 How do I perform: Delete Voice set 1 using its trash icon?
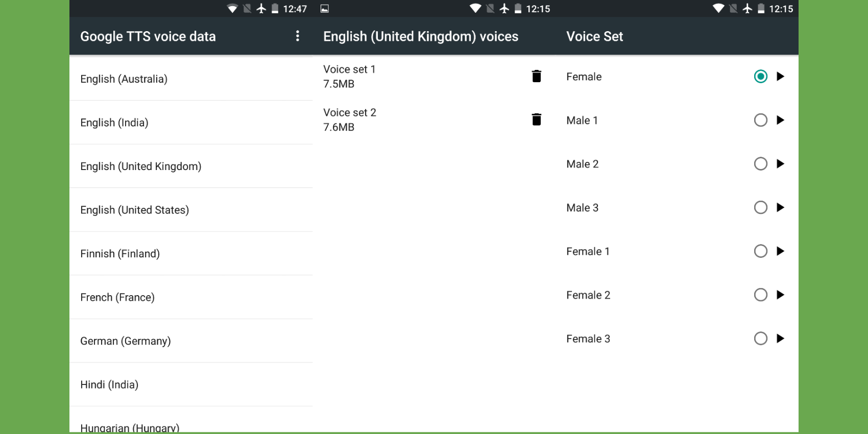(x=537, y=76)
